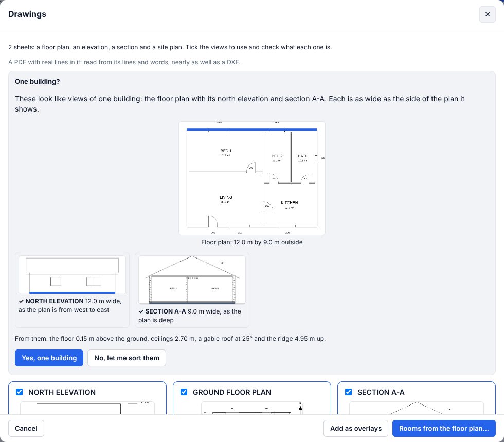Select the north elevation preview thumbnail
This screenshot has width=504, height=442.
click(73, 275)
